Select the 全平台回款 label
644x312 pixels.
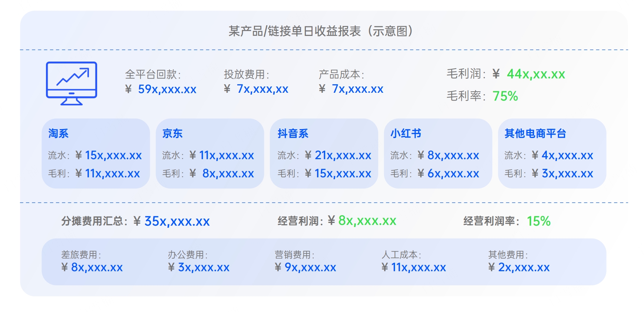(x=153, y=74)
